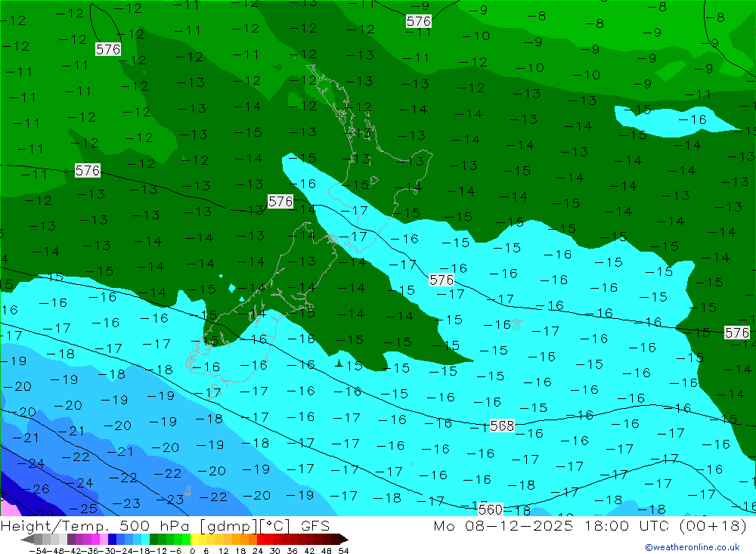756x554 pixels.
Task: Click the '-54' legend scale label
Action: (38, 551)
